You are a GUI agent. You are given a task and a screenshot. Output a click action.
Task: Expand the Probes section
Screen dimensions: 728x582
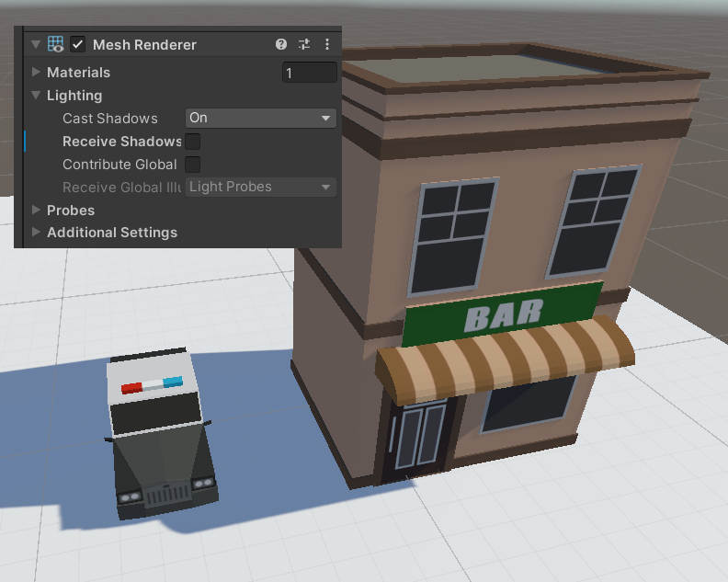pos(36,210)
